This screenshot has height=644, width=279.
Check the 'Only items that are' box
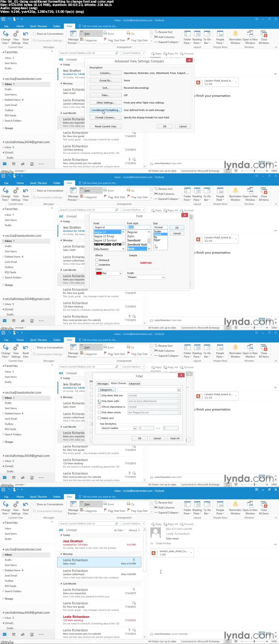click(x=99, y=395)
